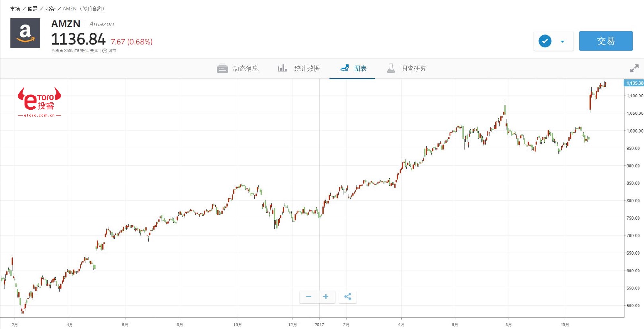Click the 1136.84 price value
The image size is (644, 329).
[78, 39]
